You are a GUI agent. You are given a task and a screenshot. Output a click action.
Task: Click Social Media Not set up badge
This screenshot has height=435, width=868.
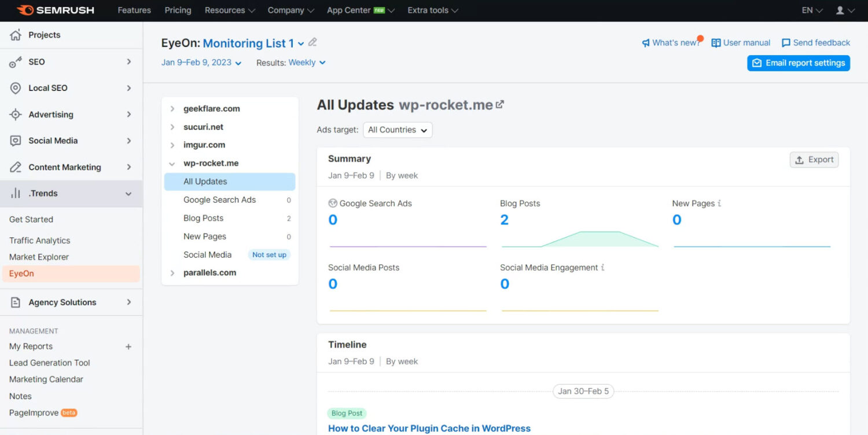(x=269, y=255)
